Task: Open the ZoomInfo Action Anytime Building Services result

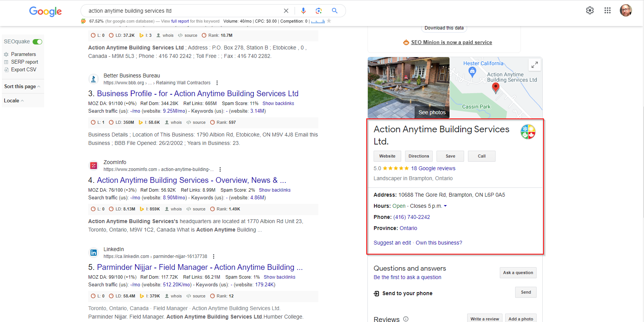Action: pos(191,180)
